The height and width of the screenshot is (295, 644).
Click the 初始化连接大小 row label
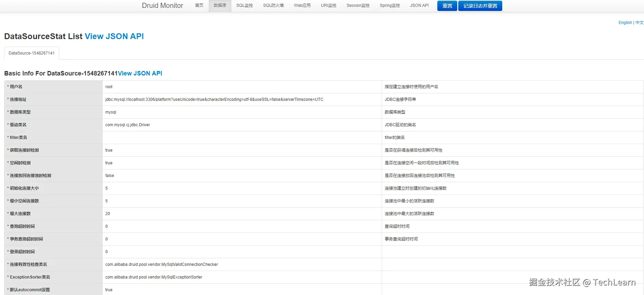24,188
